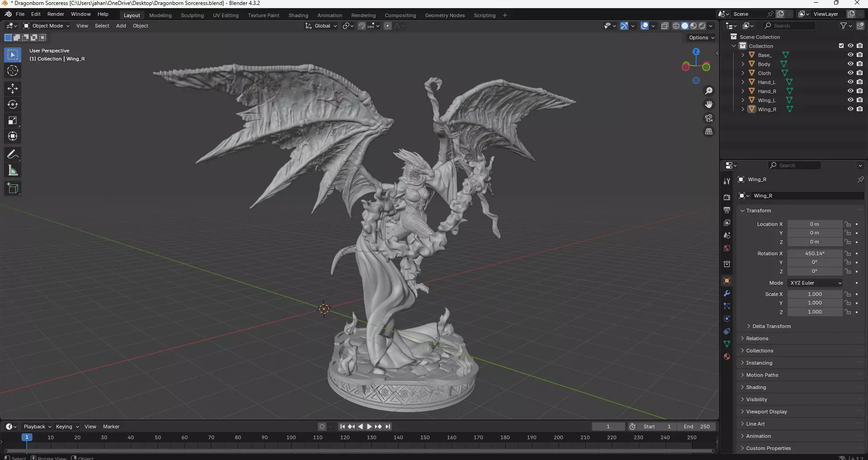
Task: Hide Body object in viewport
Action: coord(850,64)
